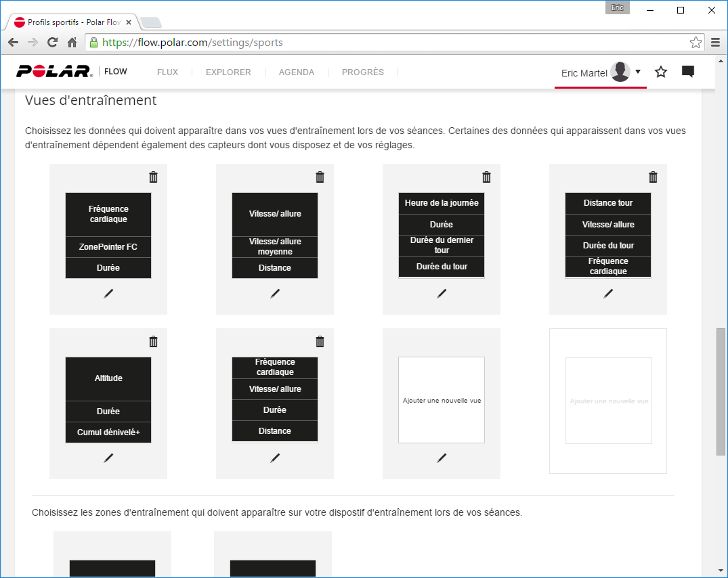This screenshot has height=578, width=728.
Task: Click trash icon on Vitesse/allure moyenne view
Action: (x=320, y=177)
